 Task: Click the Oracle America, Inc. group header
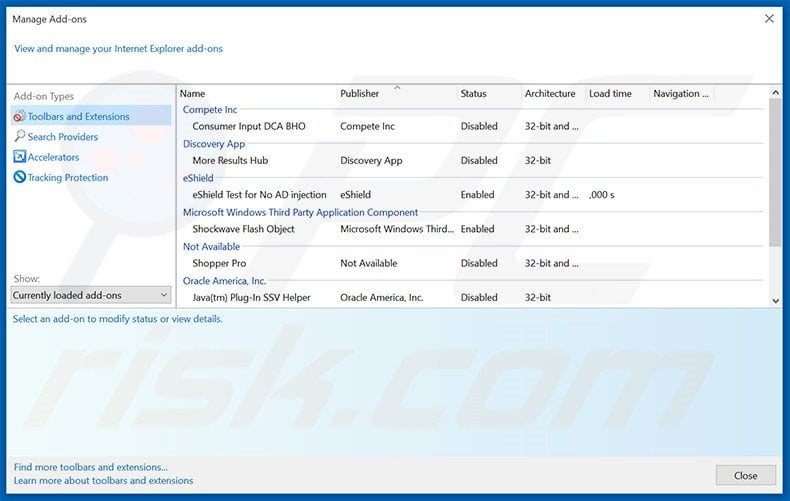[224, 281]
